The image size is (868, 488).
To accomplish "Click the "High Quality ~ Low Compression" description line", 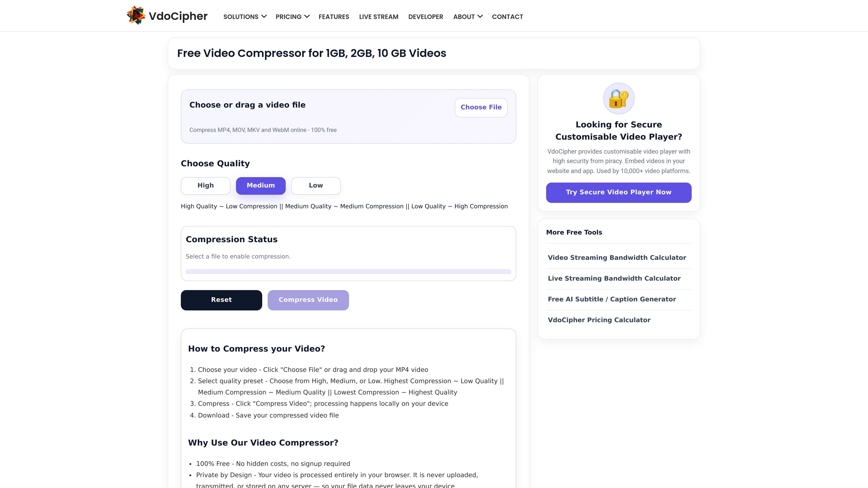I will click(x=344, y=206).
